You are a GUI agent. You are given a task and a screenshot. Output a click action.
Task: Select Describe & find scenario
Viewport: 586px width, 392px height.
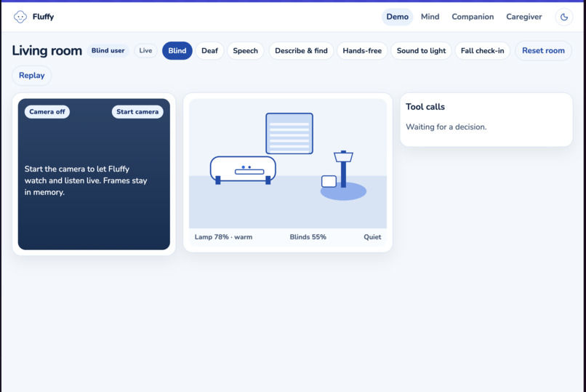(x=301, y=51)
